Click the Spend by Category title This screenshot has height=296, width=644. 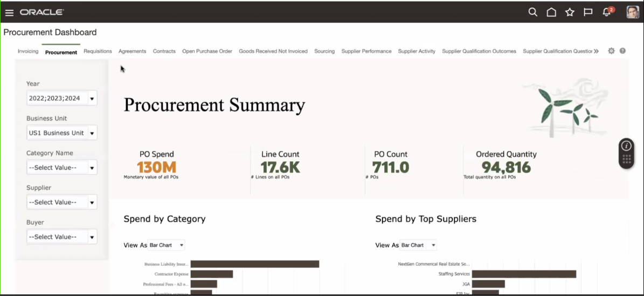(x=165, y=219)
